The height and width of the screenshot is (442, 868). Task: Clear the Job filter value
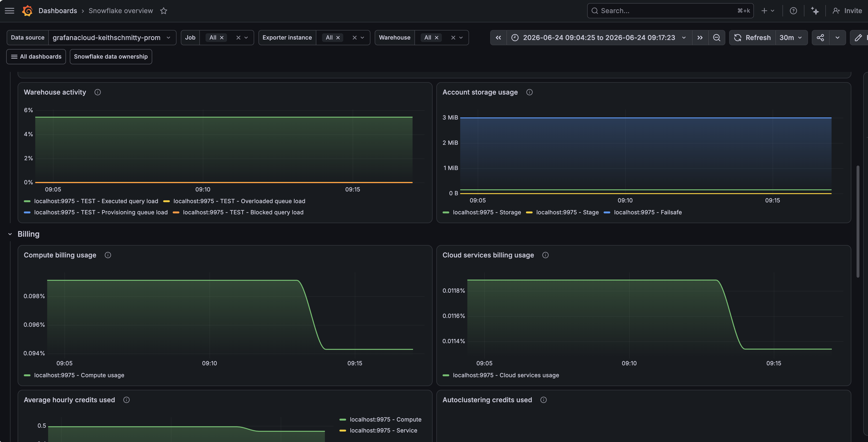pos(238,37)
